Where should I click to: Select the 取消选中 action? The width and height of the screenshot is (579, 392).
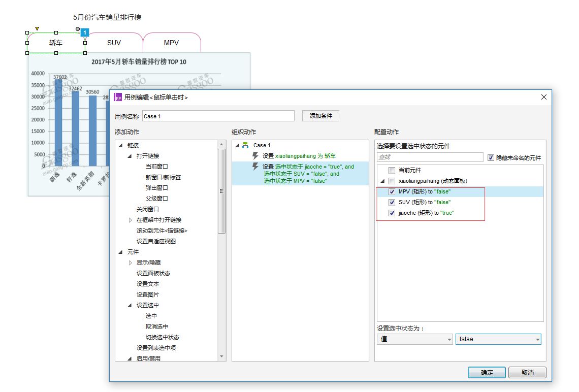[156, 326]
